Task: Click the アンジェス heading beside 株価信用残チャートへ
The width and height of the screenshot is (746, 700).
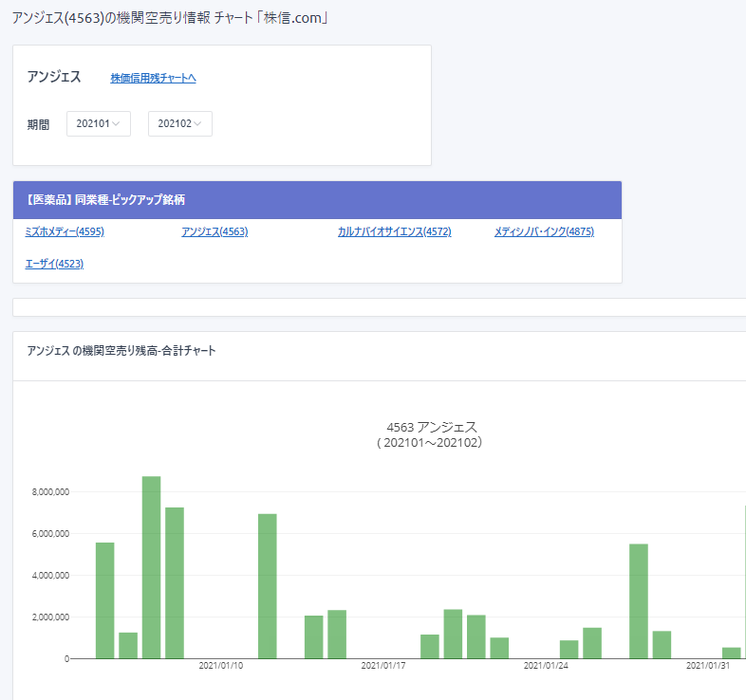Action: pyautogui.click(x=54, y=78)
